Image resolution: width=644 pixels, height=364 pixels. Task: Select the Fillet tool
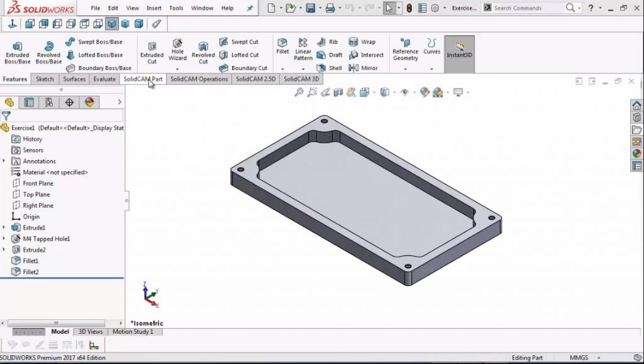point(282,45)
